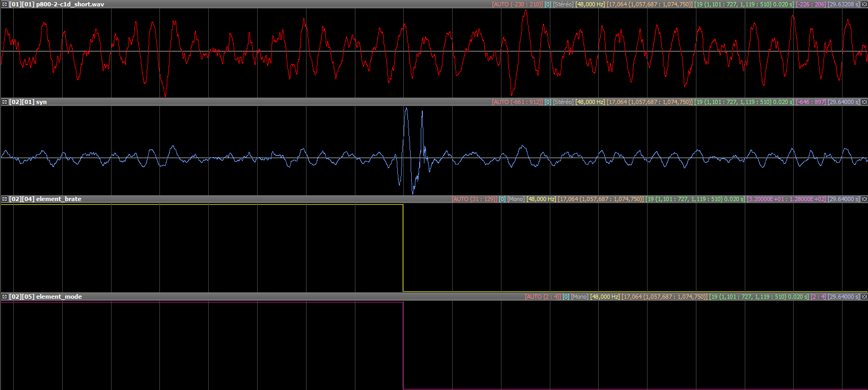Open the Mono channel selector on element_brate
Screen dimensions: 868x390
pos(516,199)
